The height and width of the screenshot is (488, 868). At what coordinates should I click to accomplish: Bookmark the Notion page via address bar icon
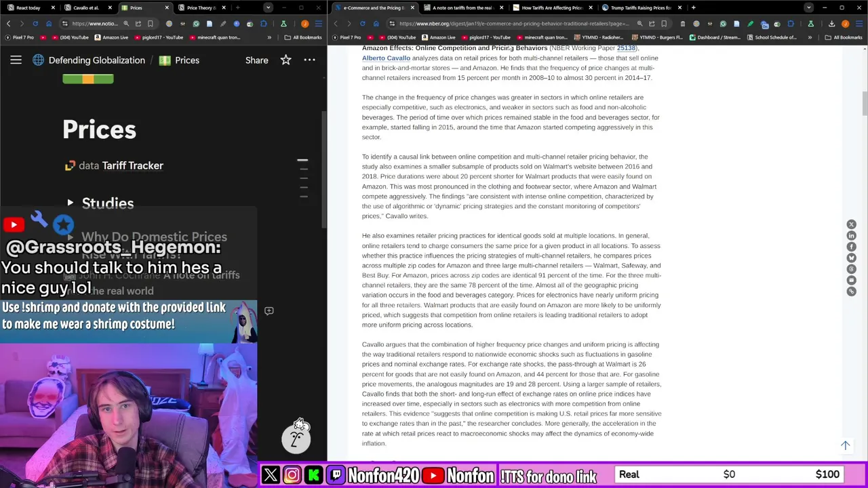[151, 24]
